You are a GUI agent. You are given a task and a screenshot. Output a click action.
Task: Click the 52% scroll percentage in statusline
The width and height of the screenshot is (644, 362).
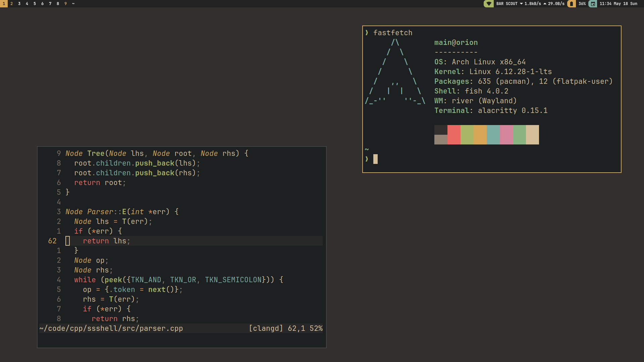tap(316, 328)
